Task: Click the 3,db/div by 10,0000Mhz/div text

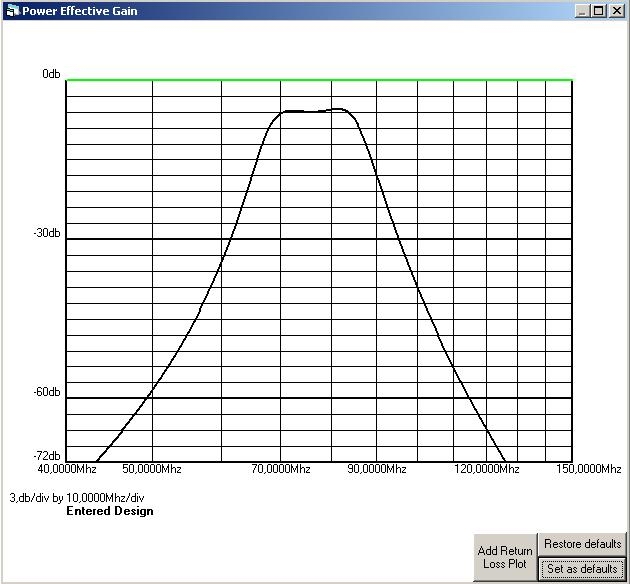Action: click(77, 498)
